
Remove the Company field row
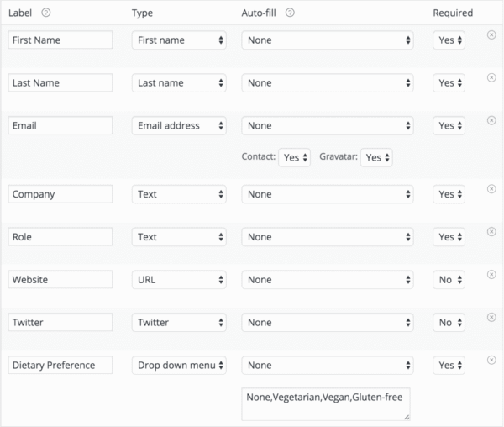pos(491,189)
